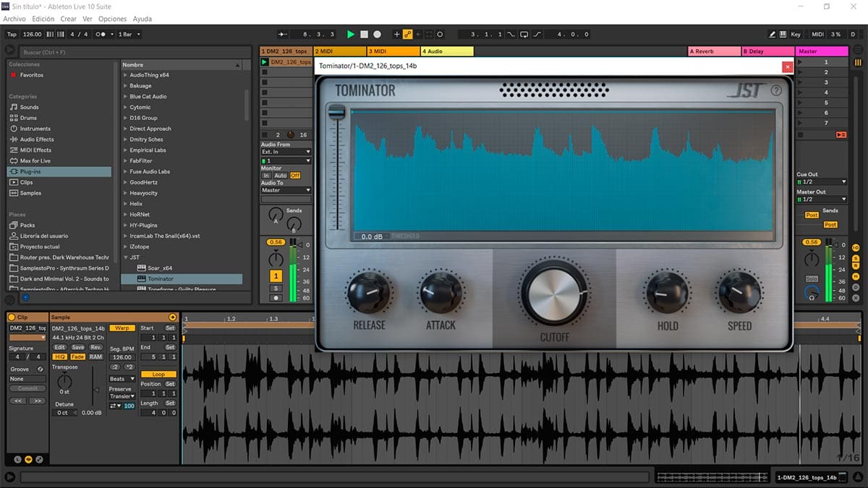Start playback with the green Play button
Image resolution: width=868 pixels, height=488 pixels.
(x=351, y=34)
